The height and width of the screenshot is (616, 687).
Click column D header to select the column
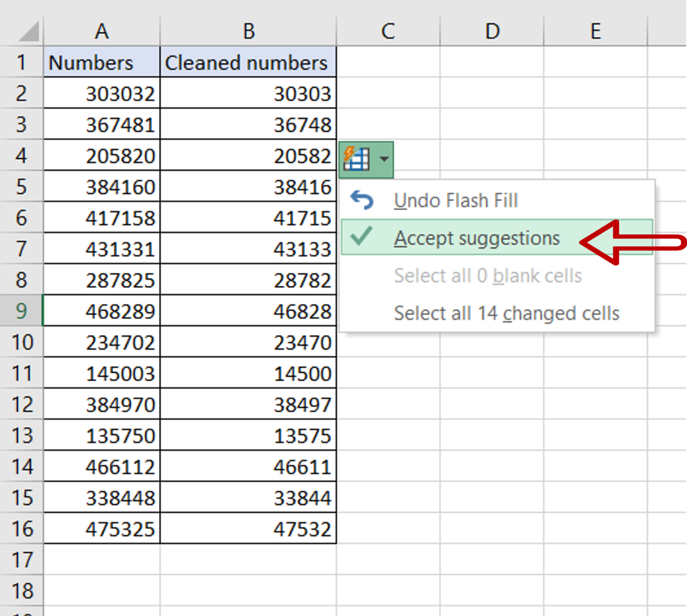pos(492,31)
